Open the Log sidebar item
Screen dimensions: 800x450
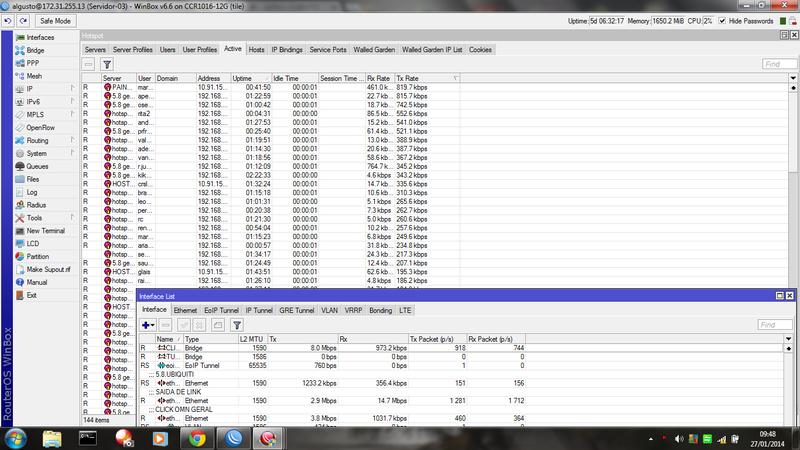click(32, 192)
